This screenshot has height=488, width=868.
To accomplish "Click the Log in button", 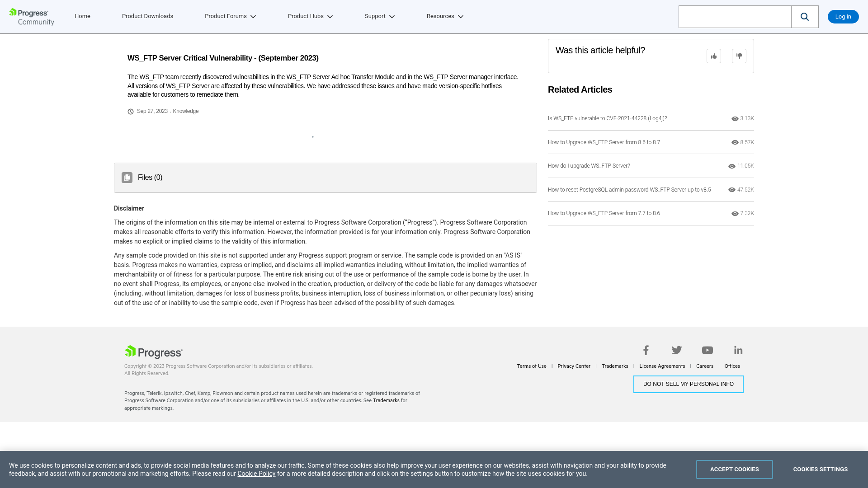I will click(843, 17).
